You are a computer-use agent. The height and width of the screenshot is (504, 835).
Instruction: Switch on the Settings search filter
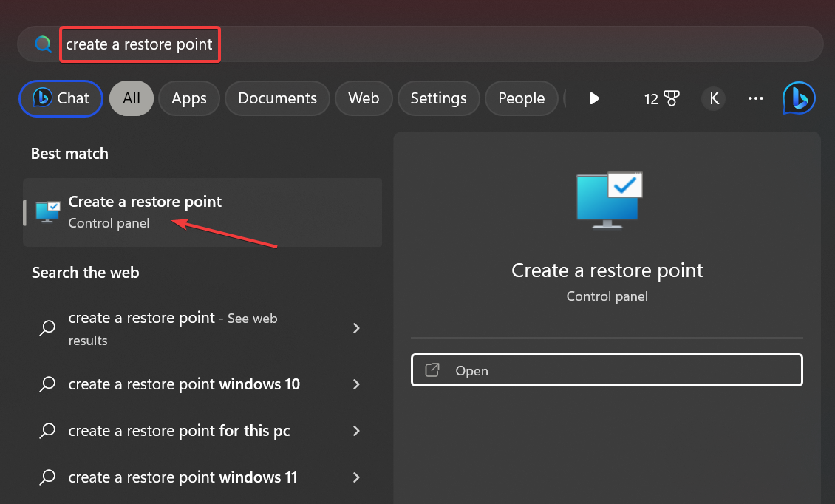coord(438,98)
